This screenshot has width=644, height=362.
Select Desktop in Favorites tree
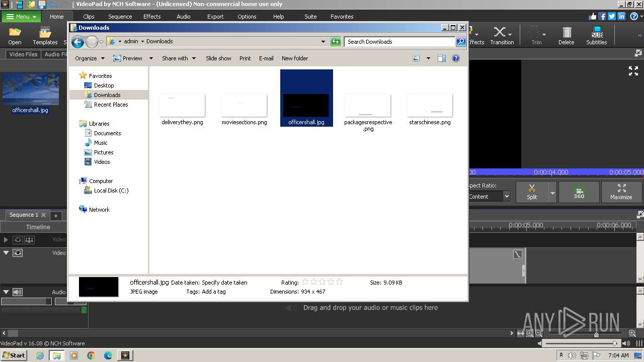pos(104,85)
